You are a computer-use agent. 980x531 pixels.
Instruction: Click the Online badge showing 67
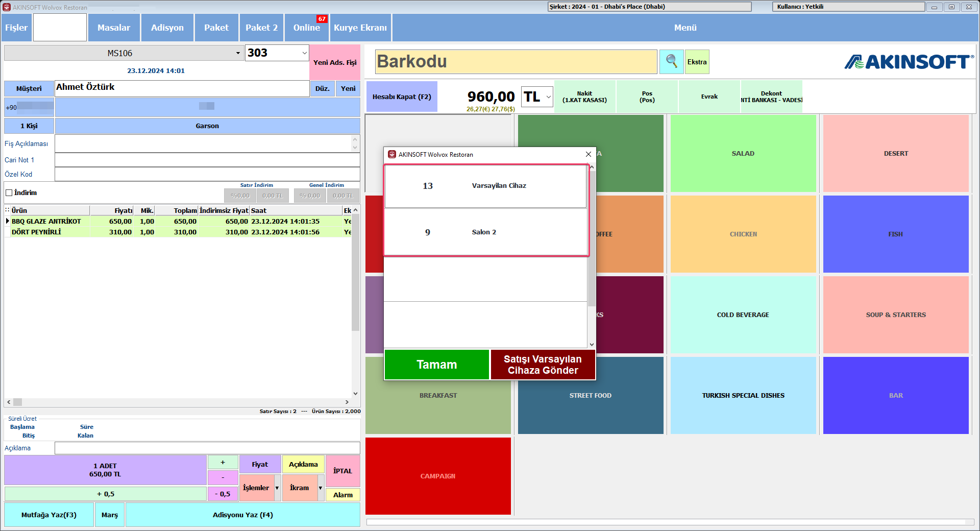(322, 19)
